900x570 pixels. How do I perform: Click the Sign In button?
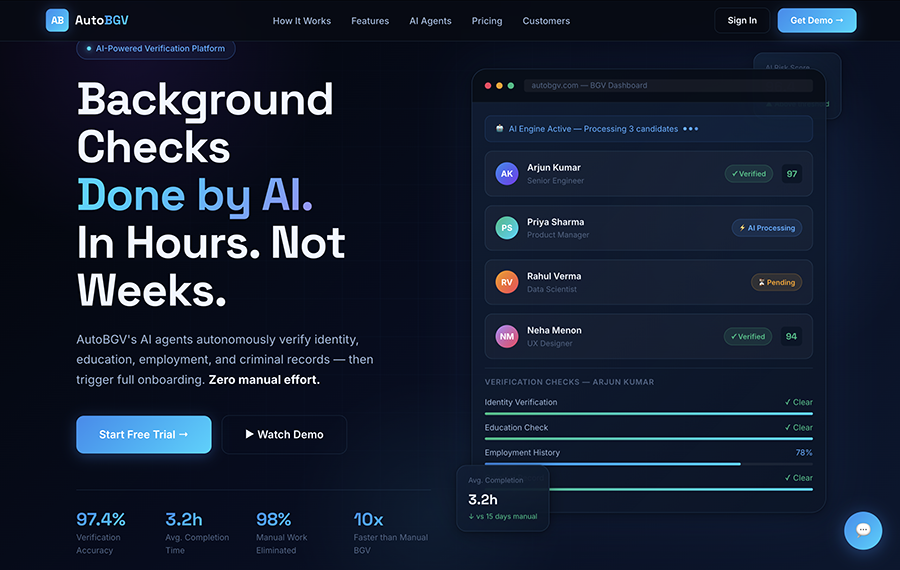742,20
